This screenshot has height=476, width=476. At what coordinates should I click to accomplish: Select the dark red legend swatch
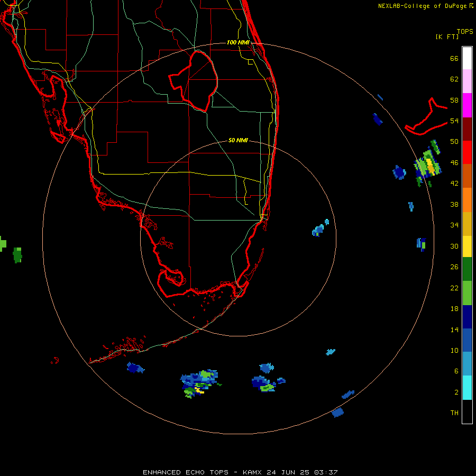[x=467, y=129]
